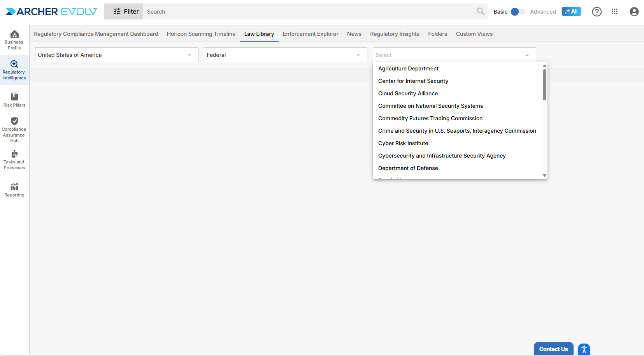Click the Contact Us button
This screenshot has height=356, width=644.
click(553, 349)
